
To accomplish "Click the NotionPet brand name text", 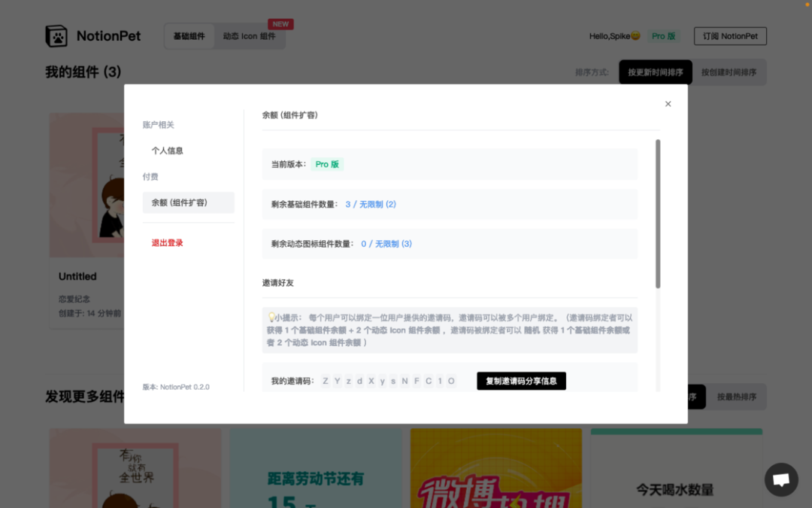I will tap(108, 36).
